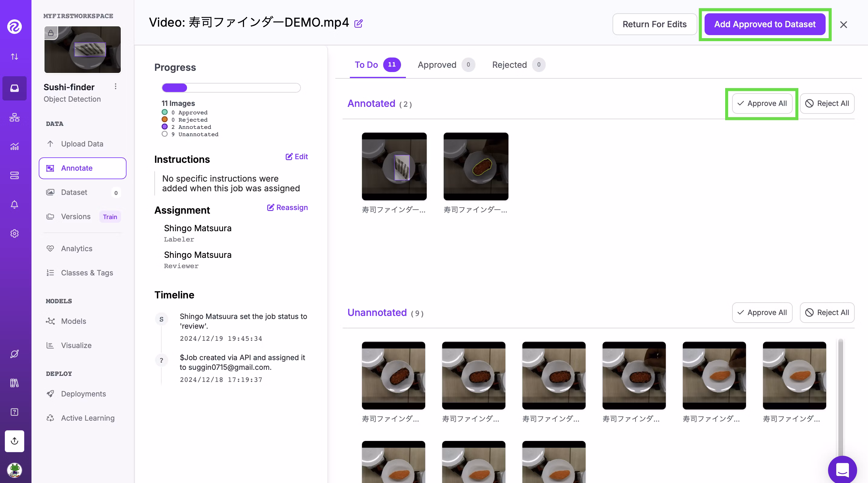Open the help question mark icon

pos(15,412)
